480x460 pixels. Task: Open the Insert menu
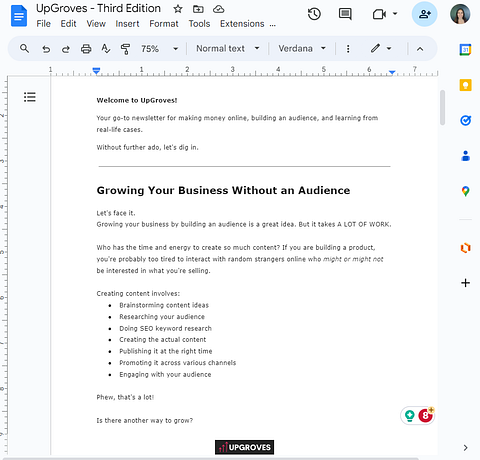pos(127,24)
